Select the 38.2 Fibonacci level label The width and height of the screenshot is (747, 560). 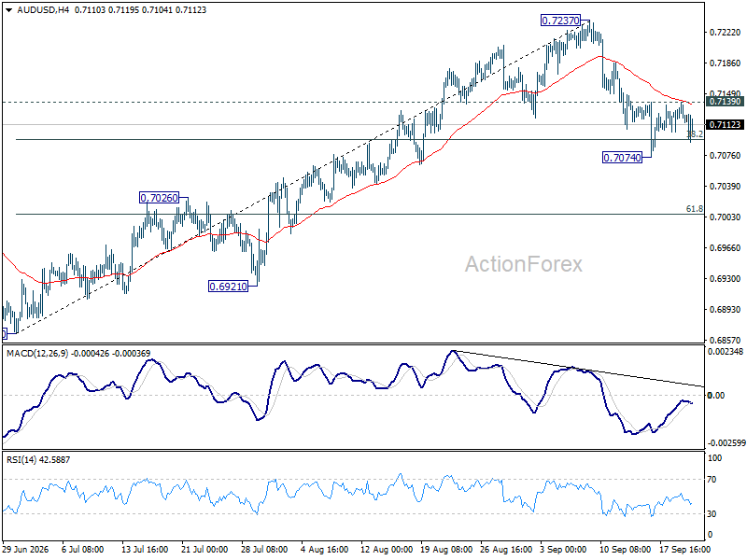[x=695, y=134]
